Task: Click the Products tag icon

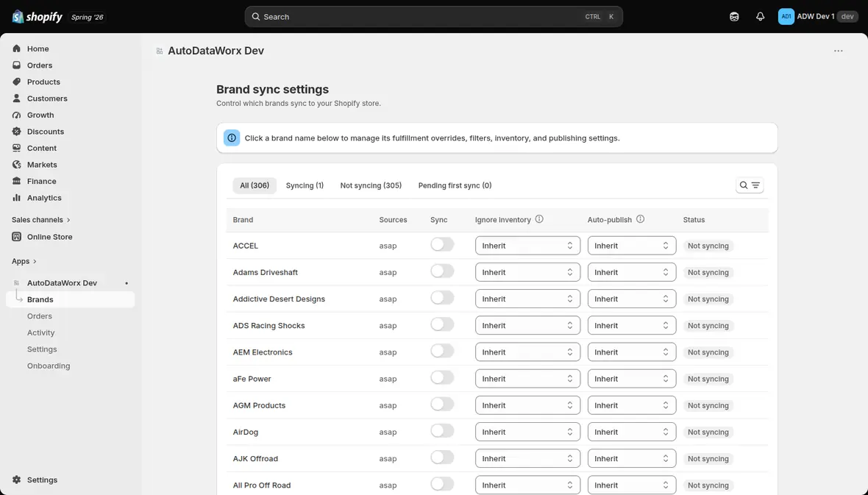Action: pos(17,82)
